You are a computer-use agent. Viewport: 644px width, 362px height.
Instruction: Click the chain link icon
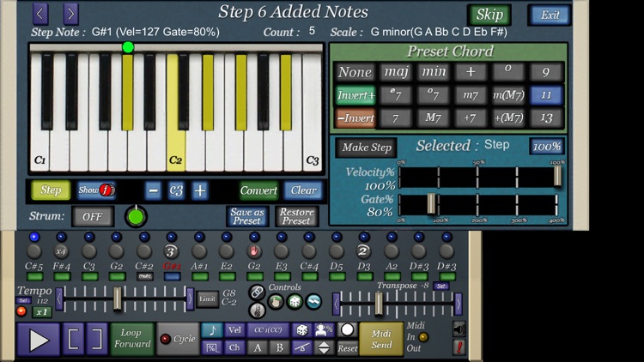(x=256, y=292)
